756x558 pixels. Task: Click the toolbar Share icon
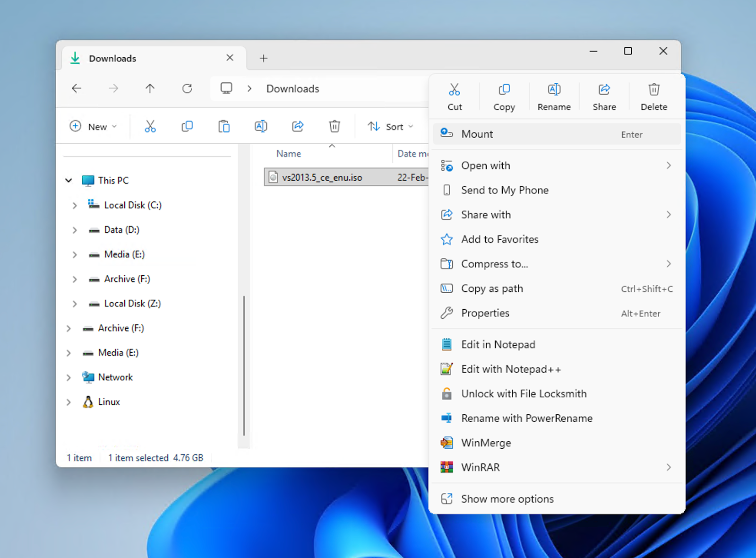coord(298,126)
